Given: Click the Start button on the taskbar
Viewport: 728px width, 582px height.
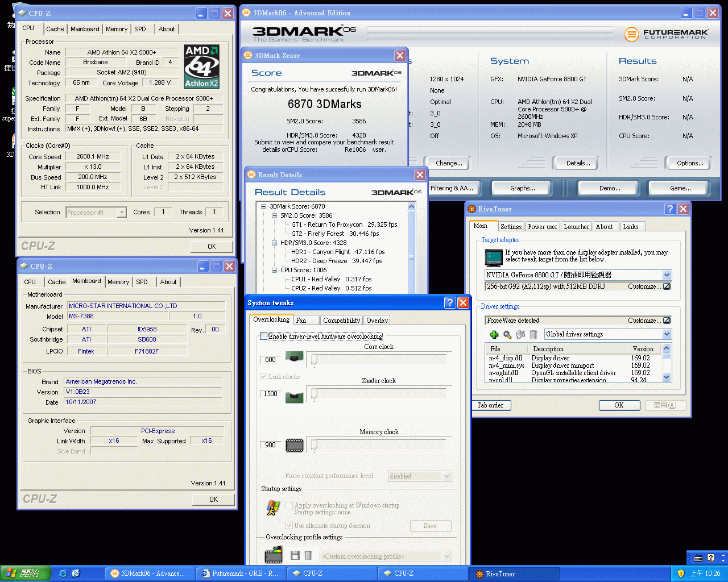Looking at the screenshot, I should click(25, 573).
